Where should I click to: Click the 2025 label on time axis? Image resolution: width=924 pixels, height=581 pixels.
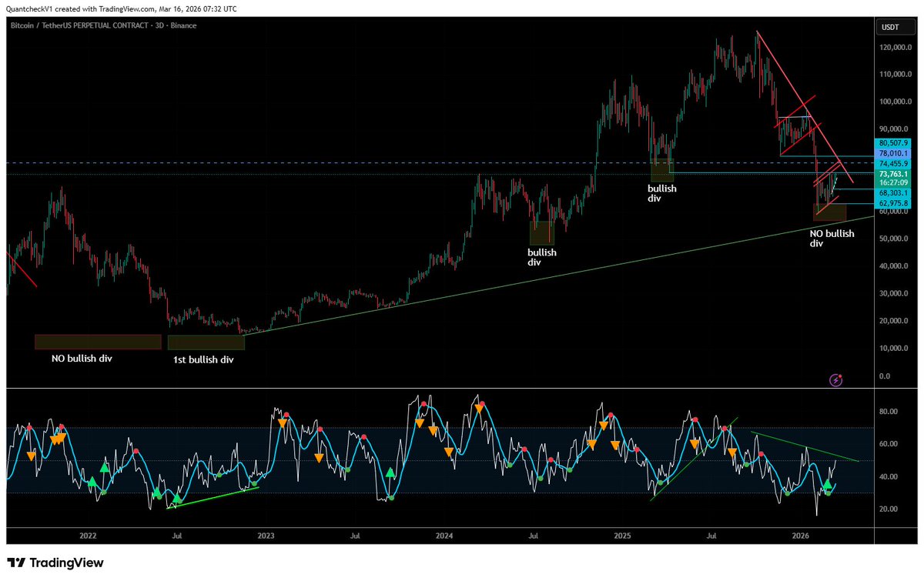(x=622, y=534)
